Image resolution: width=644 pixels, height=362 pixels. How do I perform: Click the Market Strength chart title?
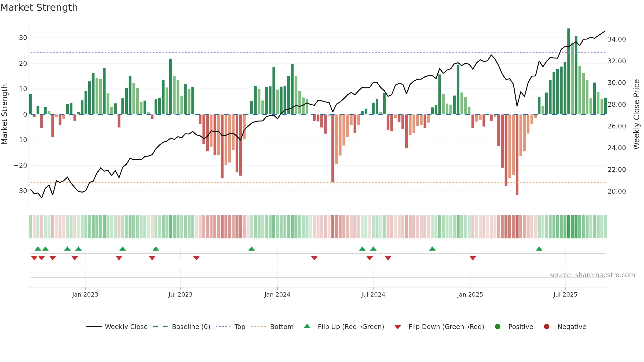click(x=39, y=8)
